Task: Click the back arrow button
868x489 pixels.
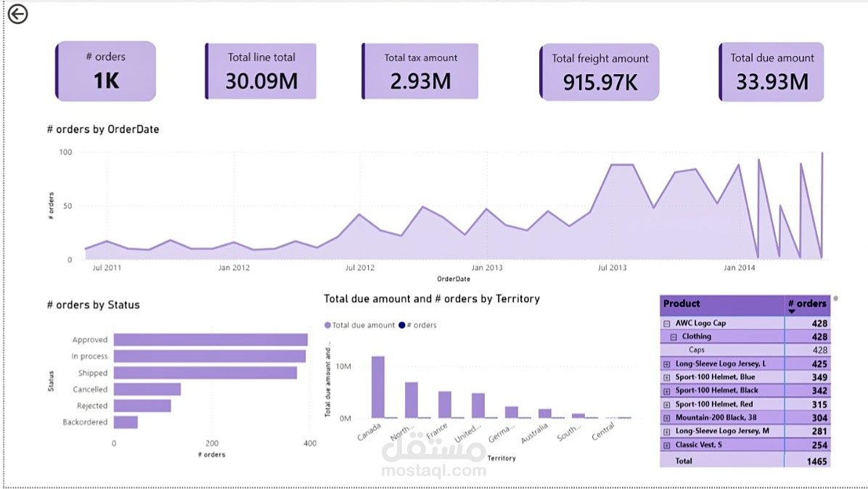Action: pyautogui.click(x=17, y=14)
